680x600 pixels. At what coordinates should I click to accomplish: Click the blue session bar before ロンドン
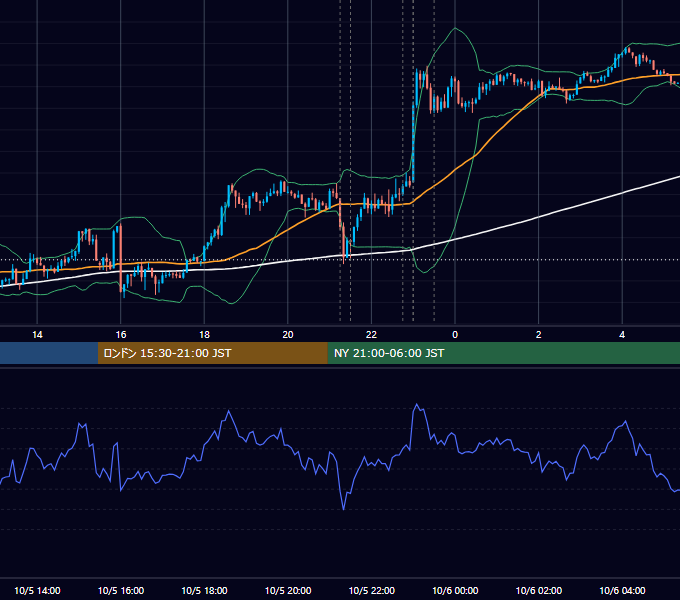[x=49, y=353]
